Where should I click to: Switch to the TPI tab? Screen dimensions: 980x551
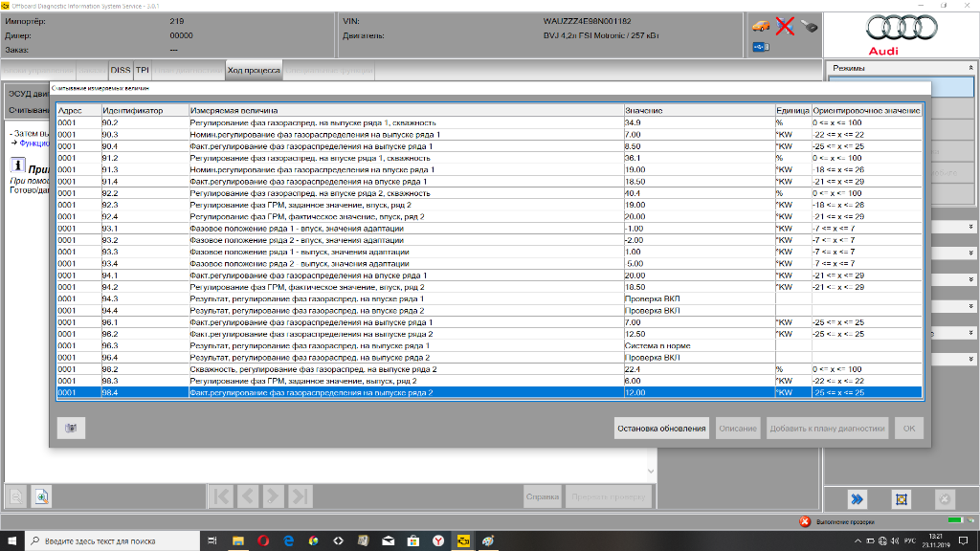142,70
